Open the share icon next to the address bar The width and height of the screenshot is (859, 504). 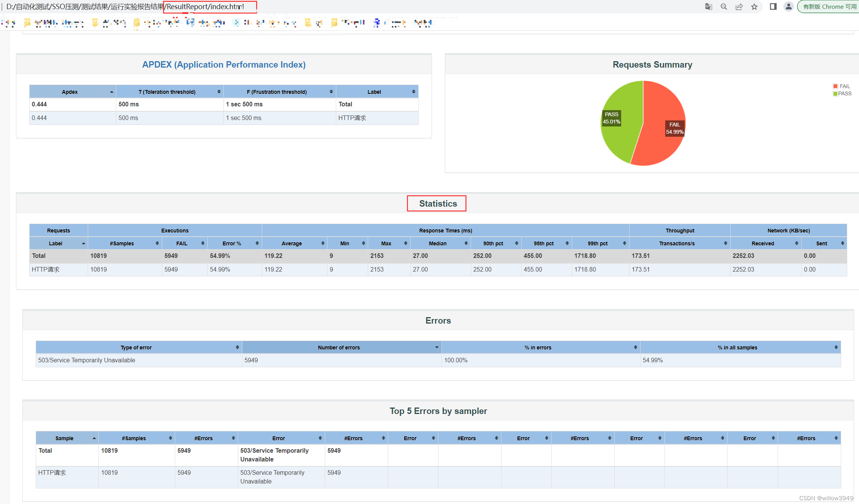[x=739, y=6]
